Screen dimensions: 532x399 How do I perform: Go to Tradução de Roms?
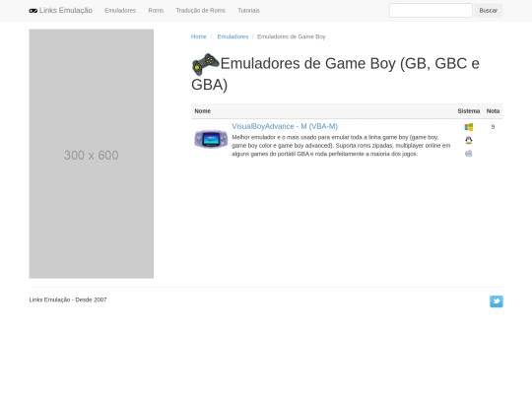[201, 11]
